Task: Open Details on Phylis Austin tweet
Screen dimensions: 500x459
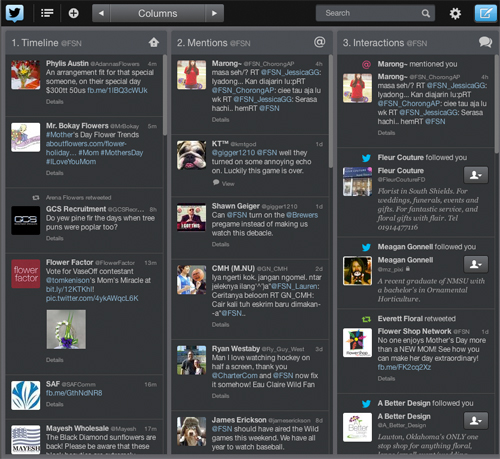Action: pos(55,102)
